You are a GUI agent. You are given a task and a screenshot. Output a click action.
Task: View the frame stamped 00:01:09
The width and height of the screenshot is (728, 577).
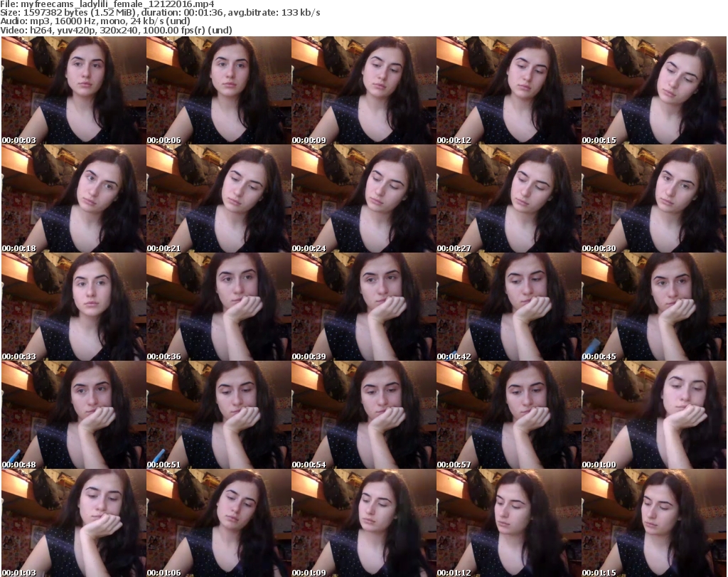(363, 523)
